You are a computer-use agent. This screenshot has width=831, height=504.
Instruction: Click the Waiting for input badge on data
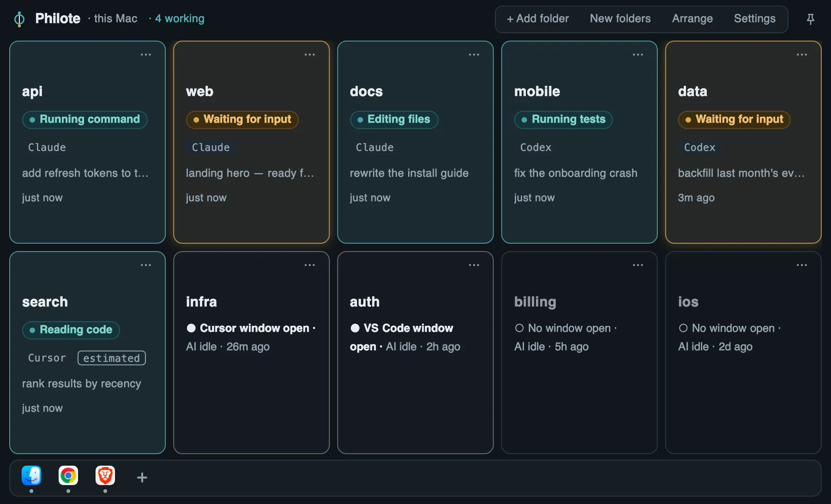(734, 120)
